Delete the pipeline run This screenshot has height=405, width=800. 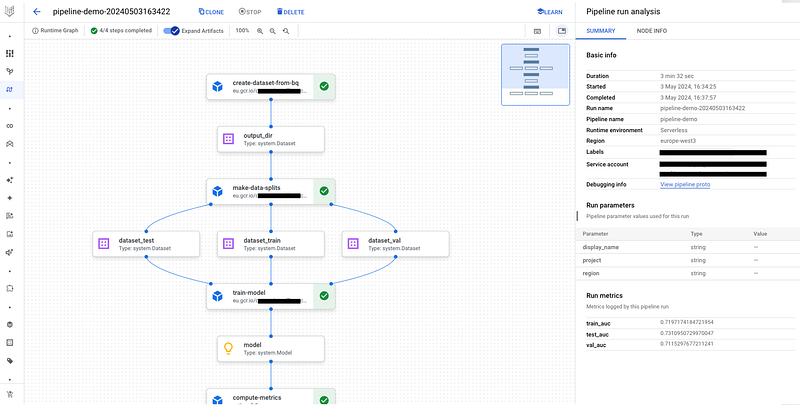click(x=290, y=12)
